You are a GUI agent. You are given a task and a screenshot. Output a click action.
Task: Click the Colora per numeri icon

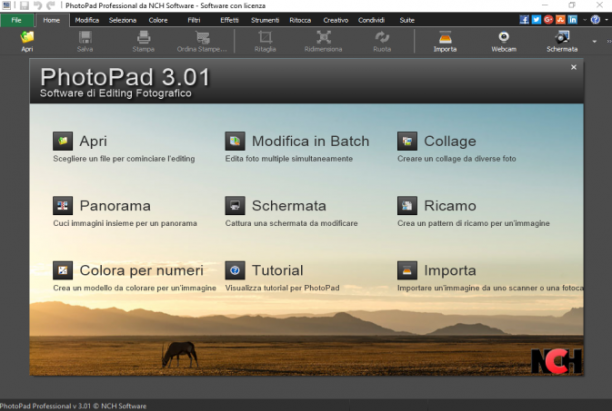[63, 270]
